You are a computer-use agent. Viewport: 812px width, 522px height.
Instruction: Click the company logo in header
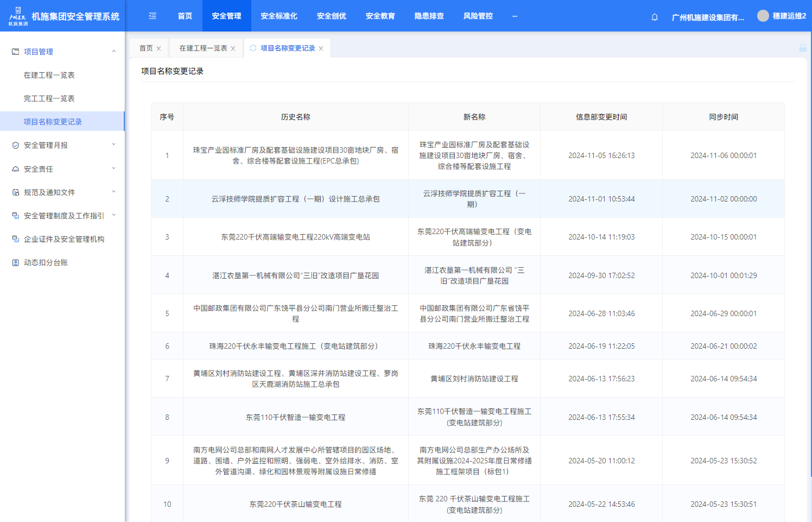18,16
